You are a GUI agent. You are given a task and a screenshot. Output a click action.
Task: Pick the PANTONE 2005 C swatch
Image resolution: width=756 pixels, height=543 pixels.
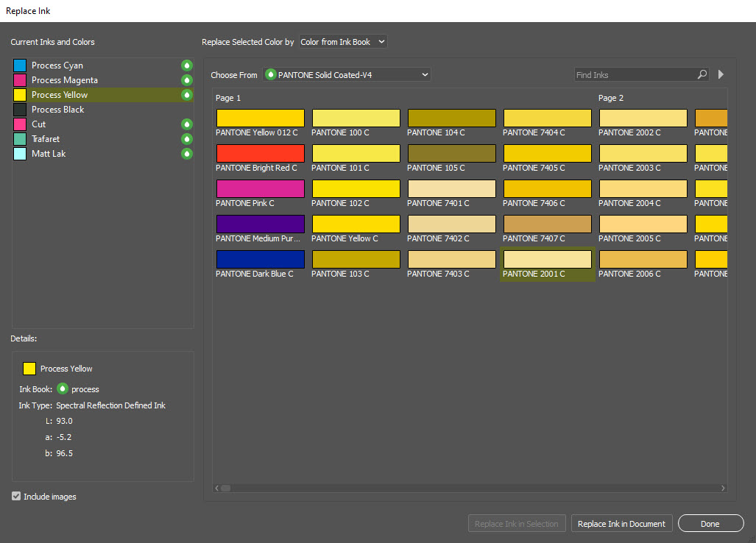pyautogui.click(x=643, y=224)
